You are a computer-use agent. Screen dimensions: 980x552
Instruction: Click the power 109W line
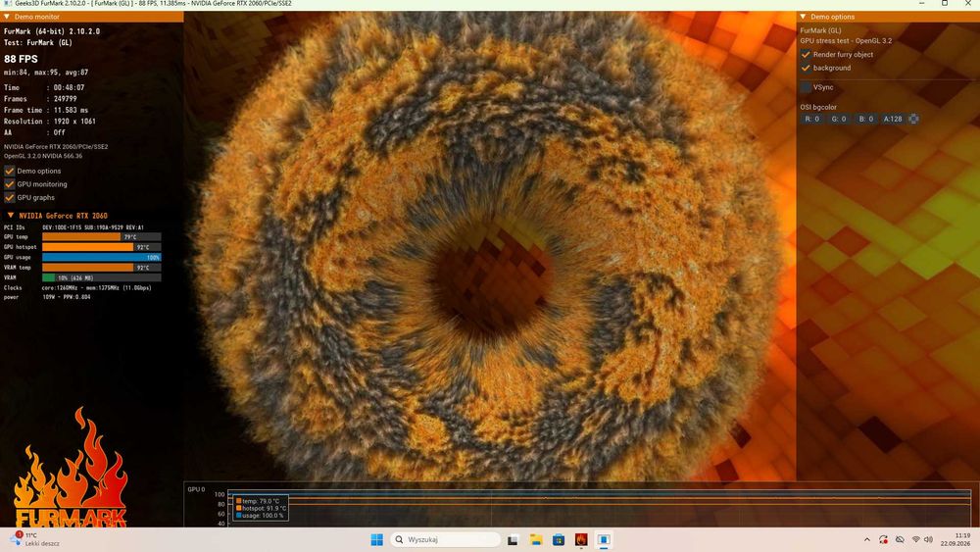(47, 297)
